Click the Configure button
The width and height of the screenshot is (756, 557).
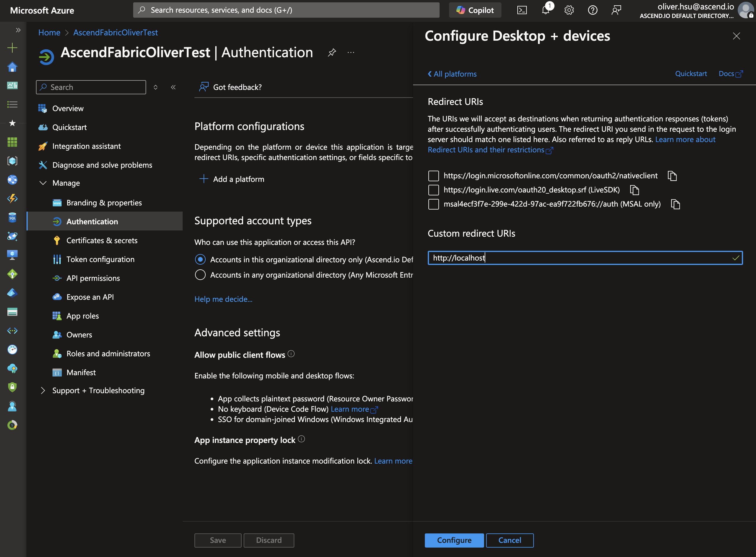click(454, 540)
